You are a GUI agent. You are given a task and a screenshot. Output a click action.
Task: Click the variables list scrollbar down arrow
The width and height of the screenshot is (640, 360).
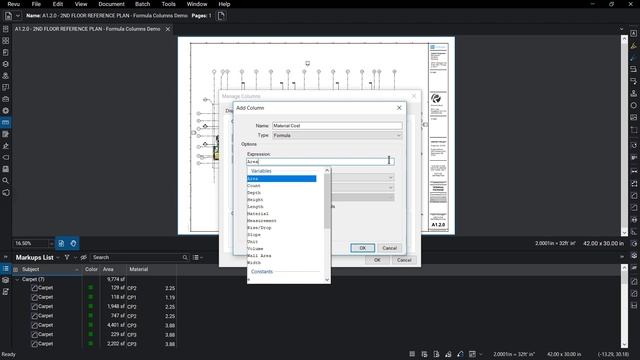tap(327, 280)
